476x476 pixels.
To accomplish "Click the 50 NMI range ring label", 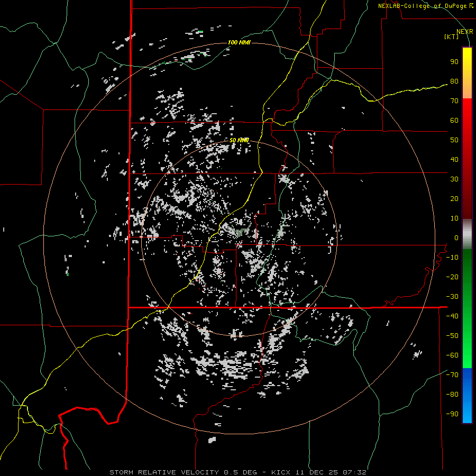I will 239,140.
